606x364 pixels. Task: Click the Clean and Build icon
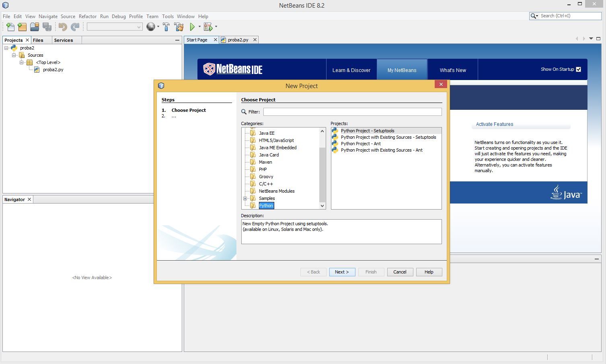tap(179, 27)
